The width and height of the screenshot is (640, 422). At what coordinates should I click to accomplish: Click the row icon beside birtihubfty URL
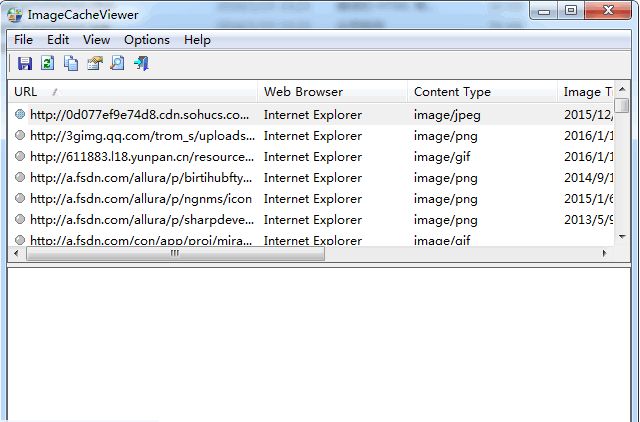click(20, 177)
